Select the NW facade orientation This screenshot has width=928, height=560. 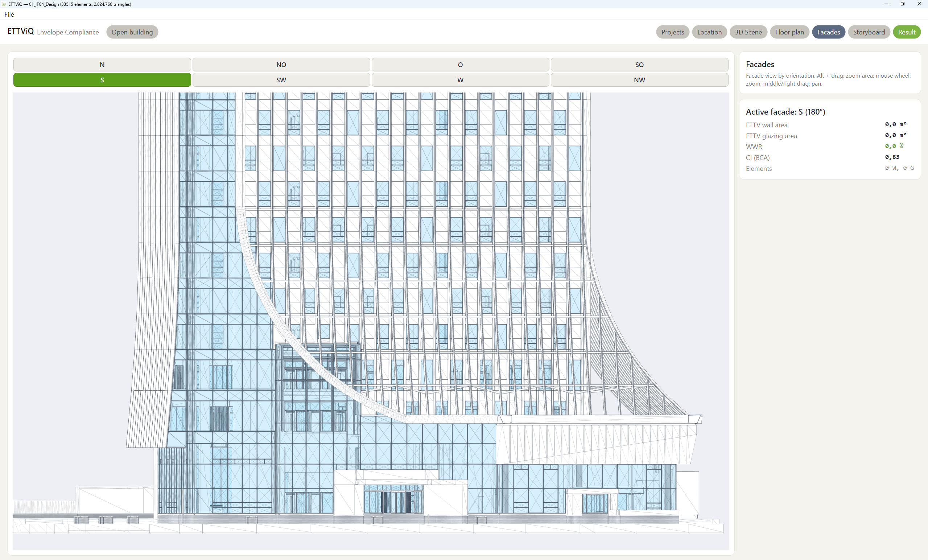click(639, 80)
